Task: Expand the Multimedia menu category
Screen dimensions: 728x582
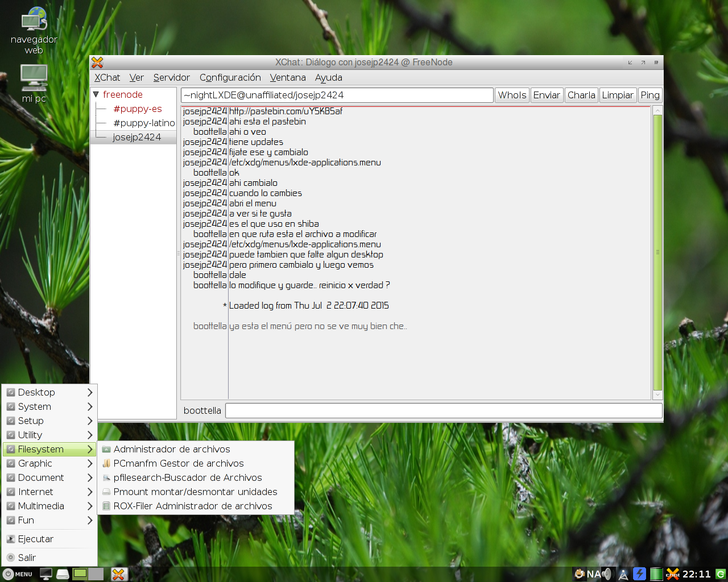Action: [x=48, y=506]
